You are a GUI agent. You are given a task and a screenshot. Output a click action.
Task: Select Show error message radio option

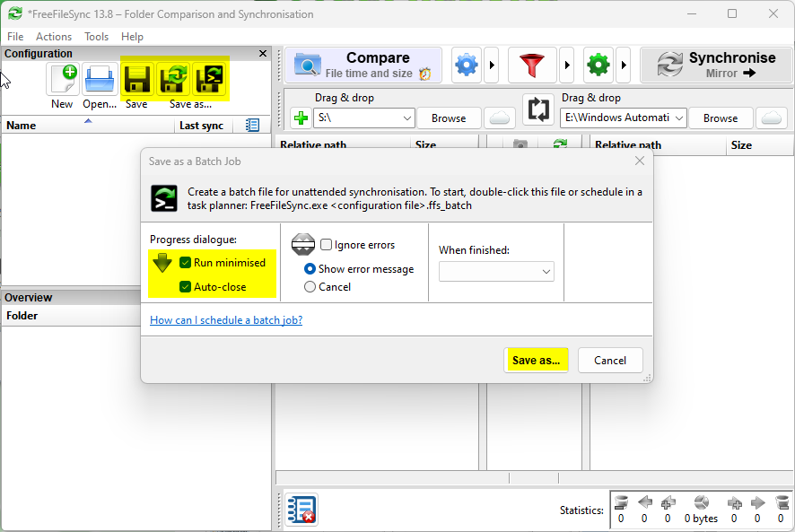(x=310, y=269)
